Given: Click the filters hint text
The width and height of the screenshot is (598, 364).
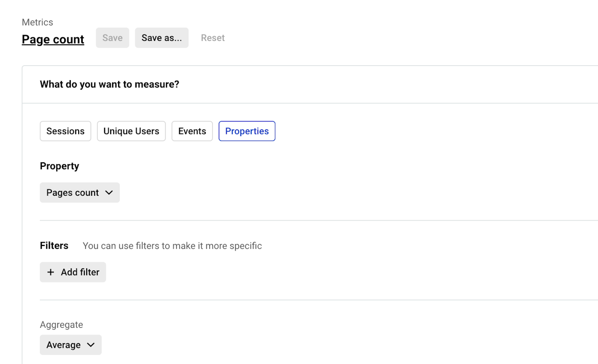Looking at the screenshot, I should pos(172,246).
